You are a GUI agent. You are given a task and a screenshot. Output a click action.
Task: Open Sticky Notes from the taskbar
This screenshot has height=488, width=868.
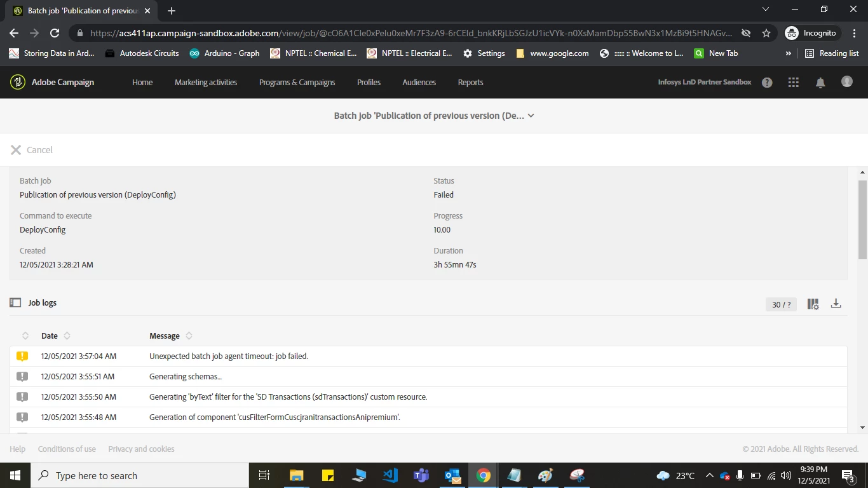coord(328,475)
